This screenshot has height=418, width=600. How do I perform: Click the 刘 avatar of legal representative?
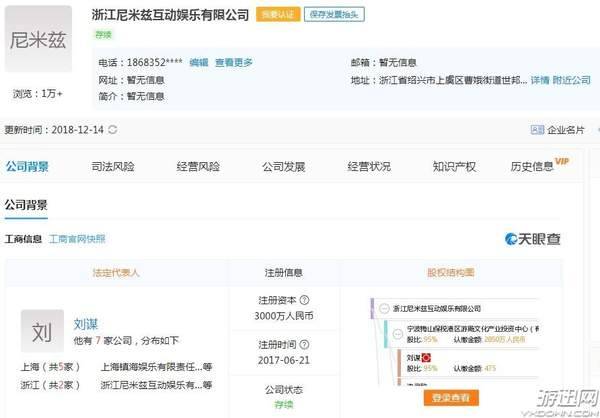click(42, 331)
